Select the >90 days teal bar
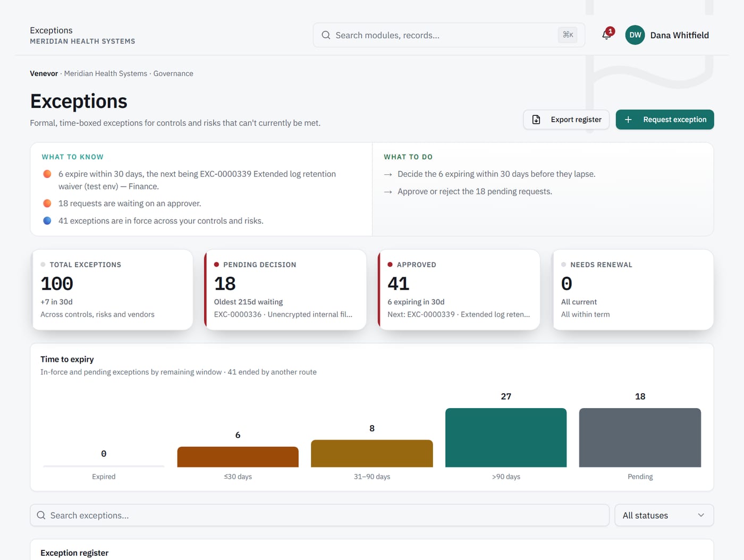Image resolution: width=744 pixels, height=560 pixels. (506, 438)
